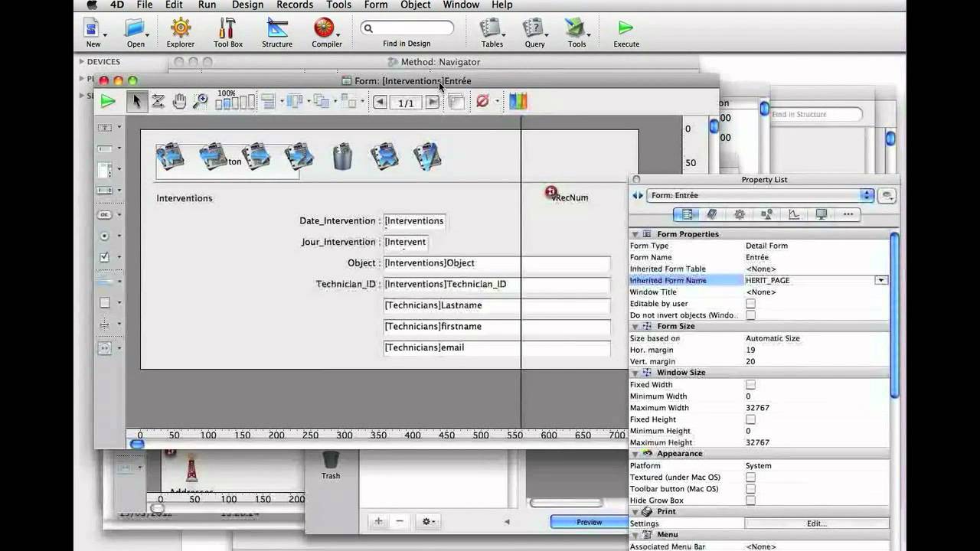
Task: Click the Preview button
Action: (588, 522)
